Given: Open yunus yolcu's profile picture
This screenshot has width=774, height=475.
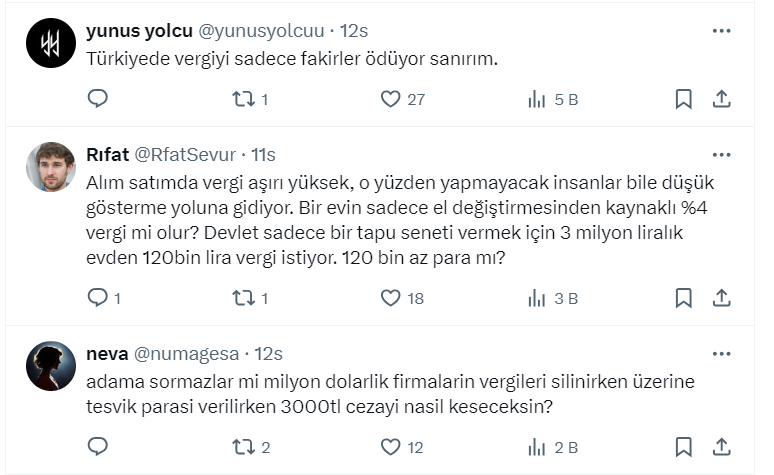Looking at the screenshot, I should tap(51, 43).
